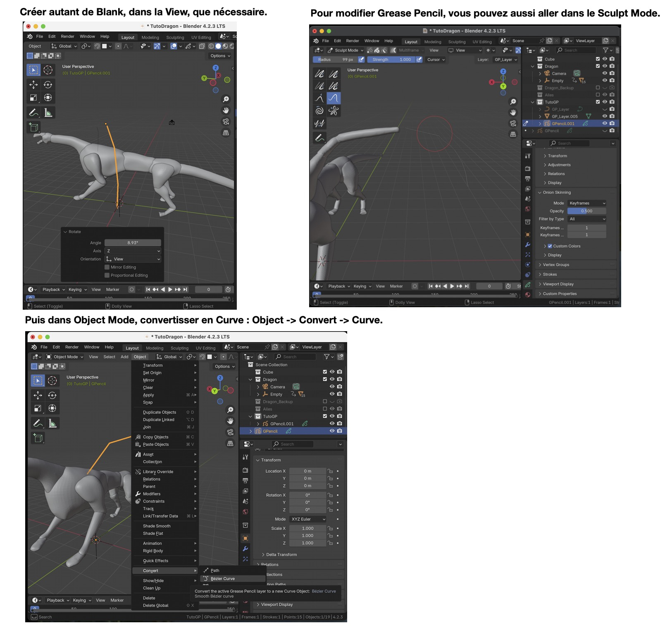This screenshot has width=672, height=626.
Task: Select the Twist sculpt tool spiral icon
Action: [319, 111]
